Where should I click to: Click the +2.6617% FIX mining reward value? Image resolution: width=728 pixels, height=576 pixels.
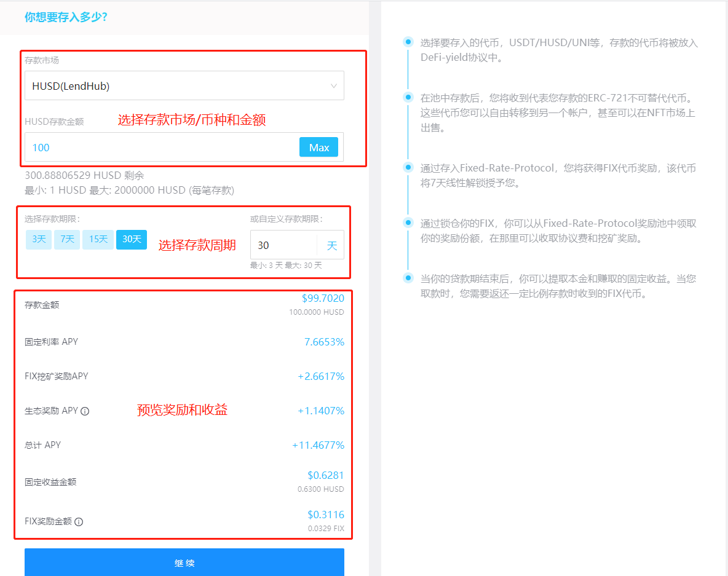point(321,376)
